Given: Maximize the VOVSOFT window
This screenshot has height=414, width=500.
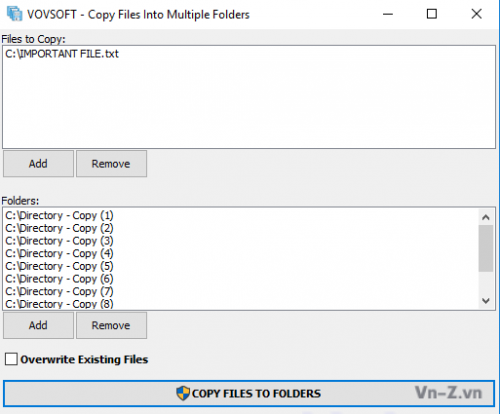Looking at the screenshot, I should point(432,14).
